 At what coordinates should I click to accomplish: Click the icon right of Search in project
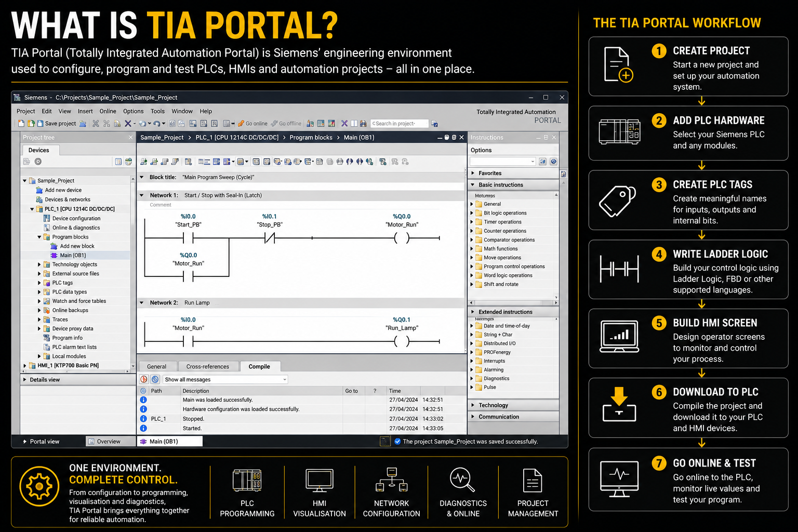tap(434, 124)
